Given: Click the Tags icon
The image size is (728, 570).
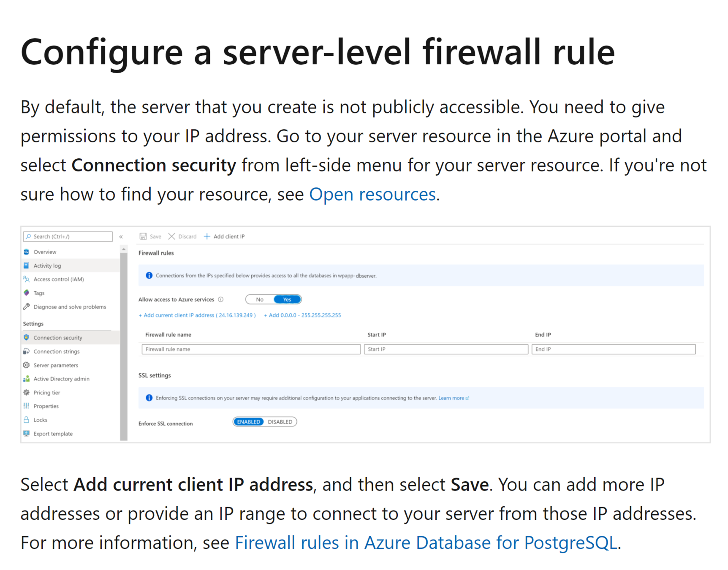Looking at the screenshot, I should tap(27, 293).
